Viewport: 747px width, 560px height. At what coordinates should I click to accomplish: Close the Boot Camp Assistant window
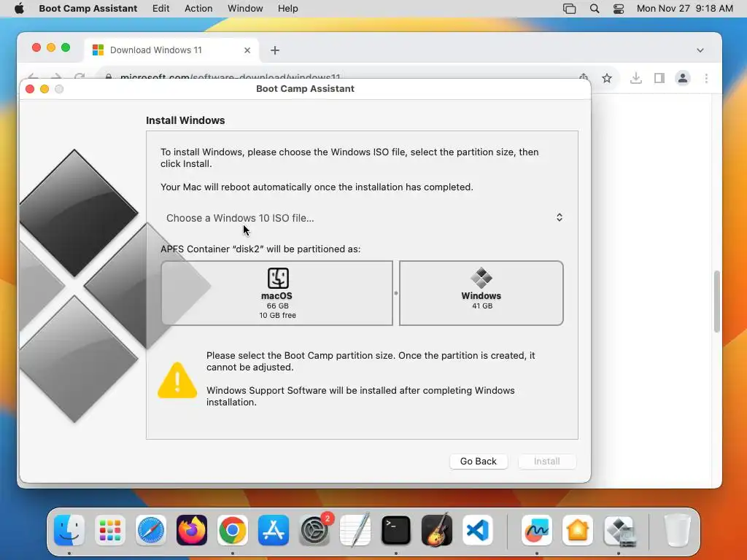point(29,89)
